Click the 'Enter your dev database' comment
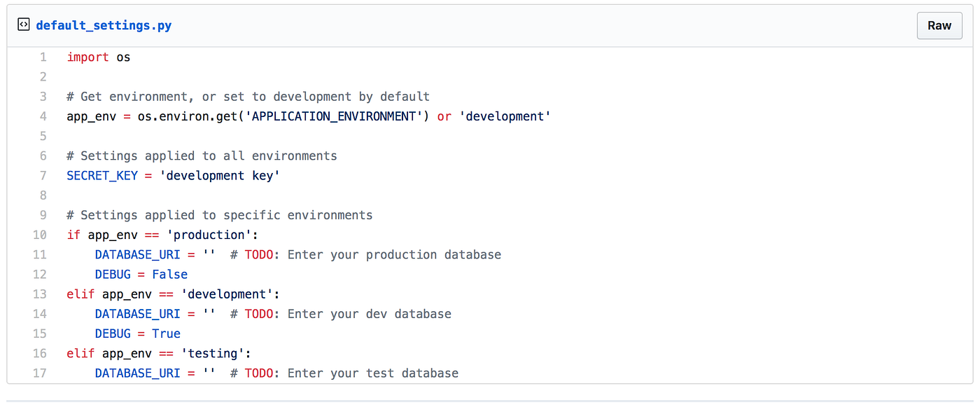Viewport: 980px width, 405px height. (x=369, y=314)
